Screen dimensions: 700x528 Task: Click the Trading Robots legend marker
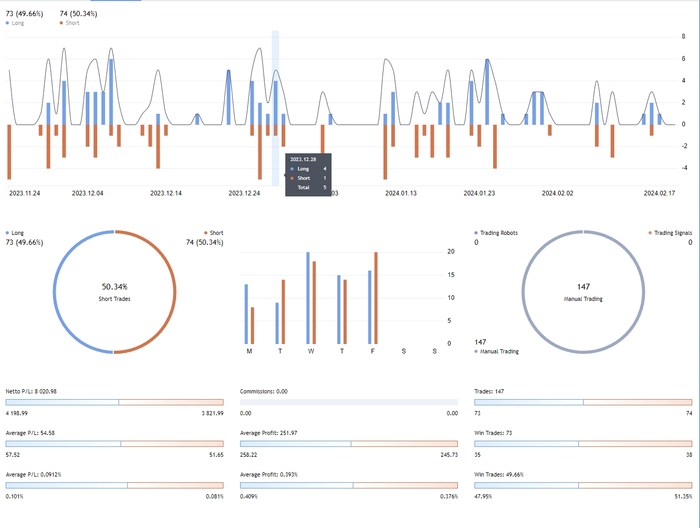[x=476, y=232]
